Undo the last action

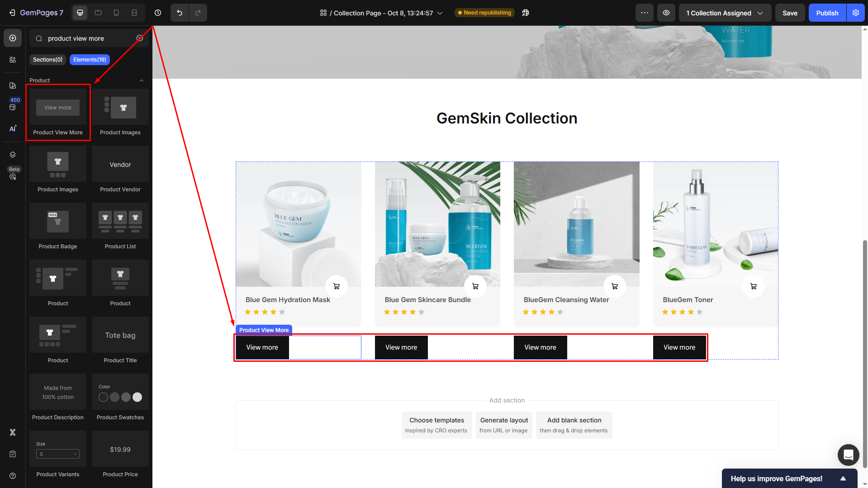180,13
